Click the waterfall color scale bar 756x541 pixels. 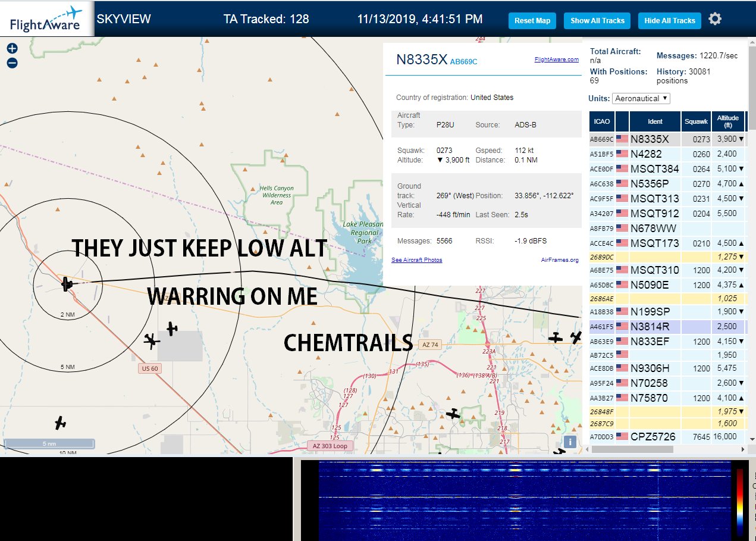740,502
